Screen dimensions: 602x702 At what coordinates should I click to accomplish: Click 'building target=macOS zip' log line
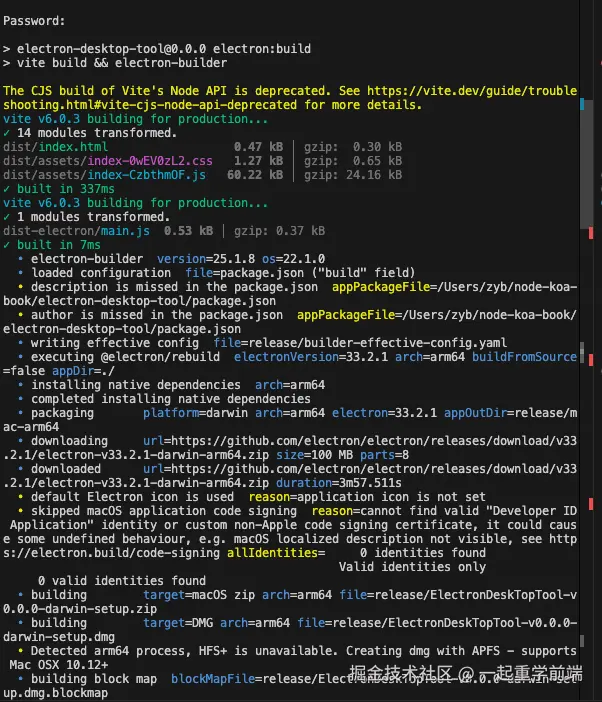coord(290,602)
